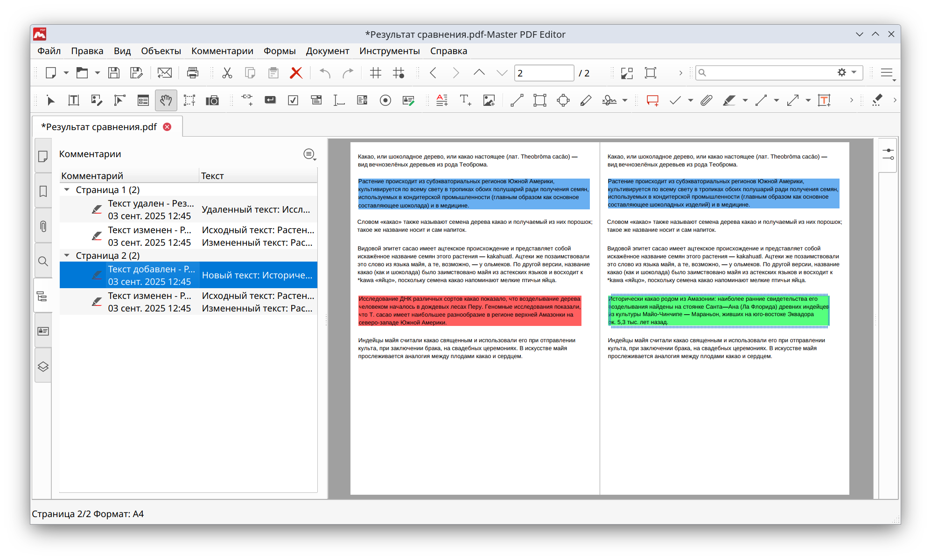Open the Layers sidebar panel
931x560 pixels.
pyautogui.click(x=43, y=366)
